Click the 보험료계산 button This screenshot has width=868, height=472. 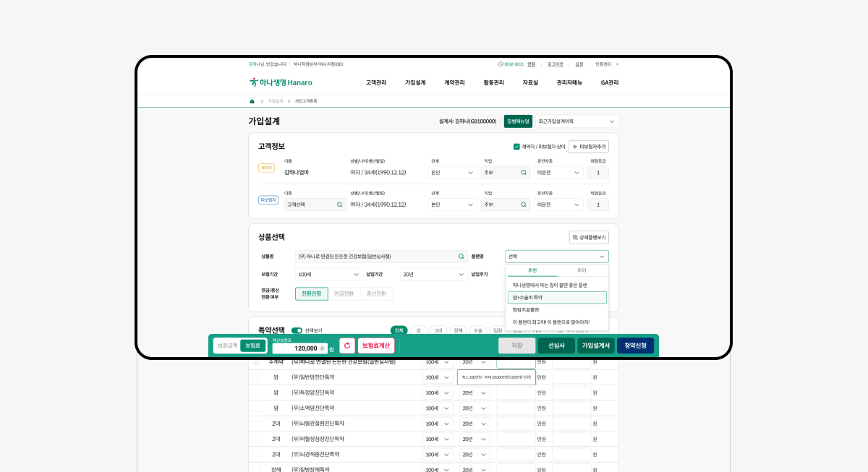376,346
